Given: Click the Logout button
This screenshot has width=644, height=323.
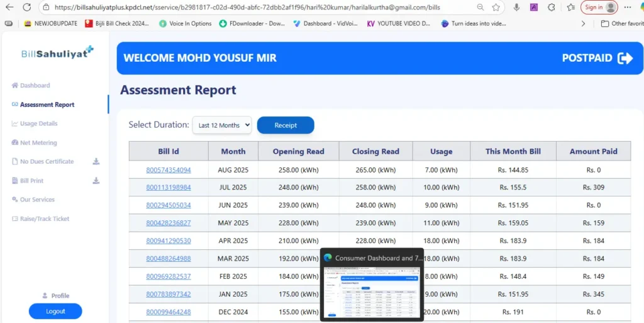Looking at the screenshot, I should [x=55, y=311].
